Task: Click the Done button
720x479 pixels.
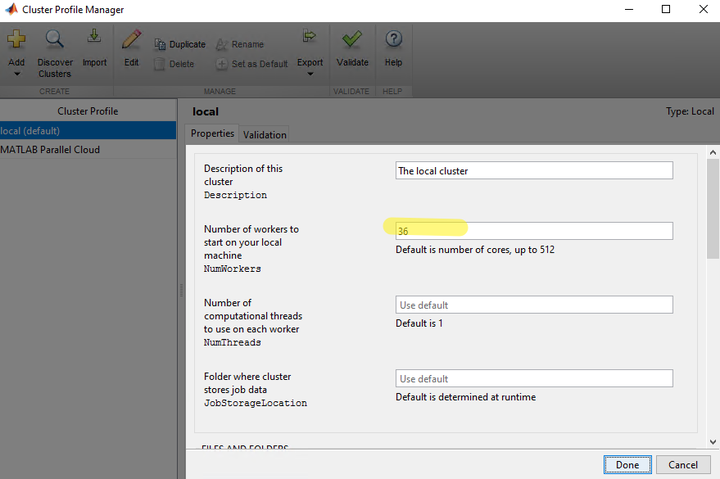Action: point(627,465)
